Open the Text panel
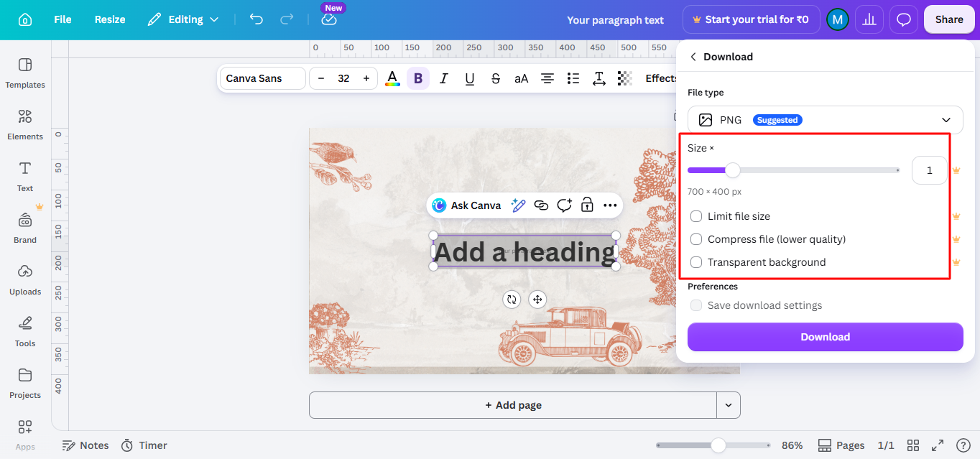Viewport: 980px width, 459px height. pyautogui.click(x=25, y=177)
